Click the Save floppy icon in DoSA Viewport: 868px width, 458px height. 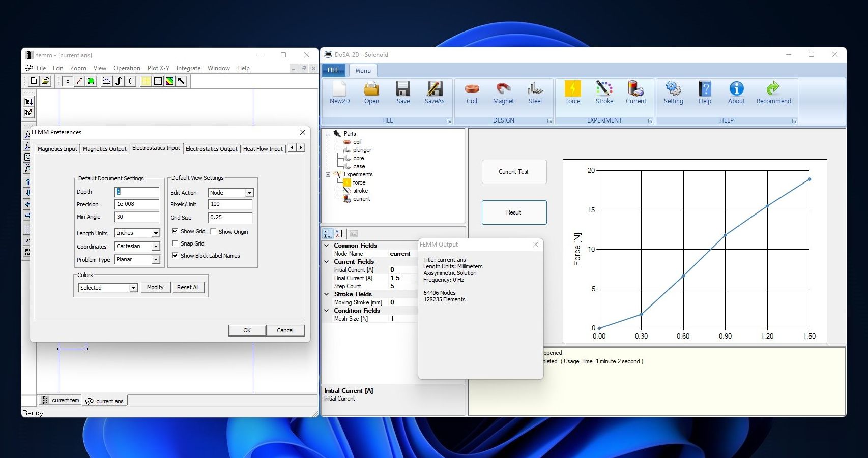(x=403, y=93)
